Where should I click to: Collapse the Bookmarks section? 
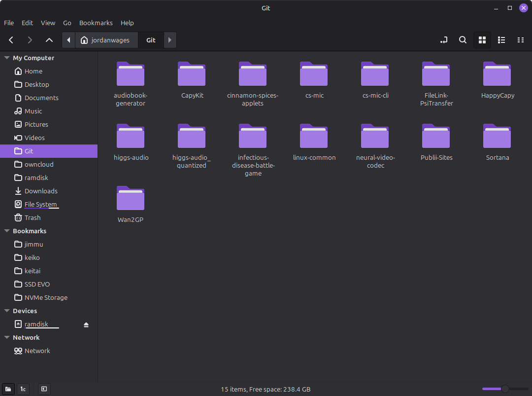pyautogui.click(x=7, y=231)
